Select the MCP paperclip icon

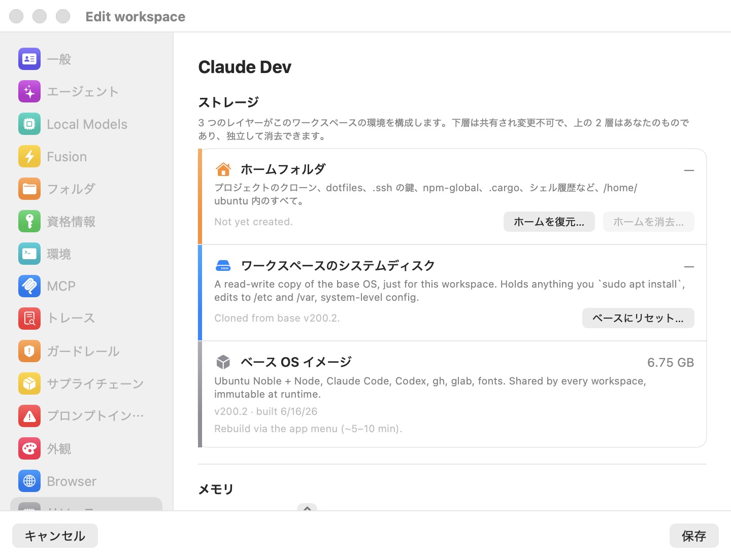pyautogui.click(x=29, y=286)
